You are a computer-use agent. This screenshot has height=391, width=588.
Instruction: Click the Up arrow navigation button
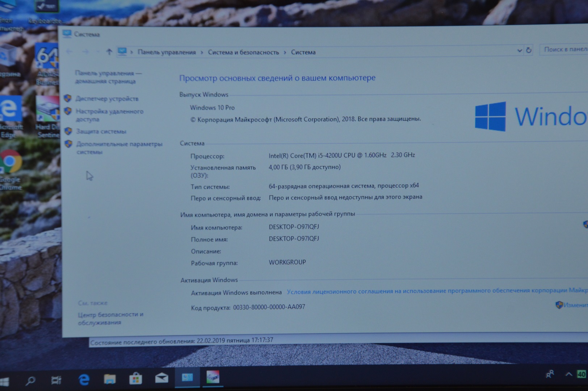(x=109, y=52)
